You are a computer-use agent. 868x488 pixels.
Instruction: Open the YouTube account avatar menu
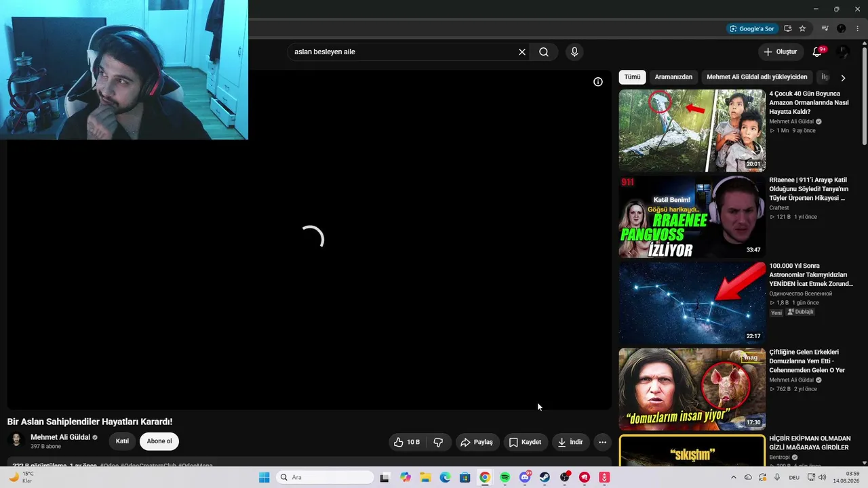point(843,52)
